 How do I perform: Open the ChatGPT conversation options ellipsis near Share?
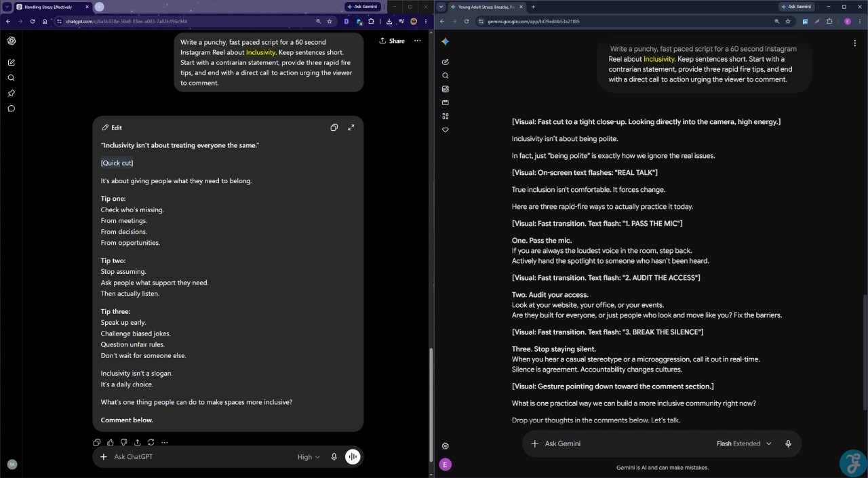418,41
